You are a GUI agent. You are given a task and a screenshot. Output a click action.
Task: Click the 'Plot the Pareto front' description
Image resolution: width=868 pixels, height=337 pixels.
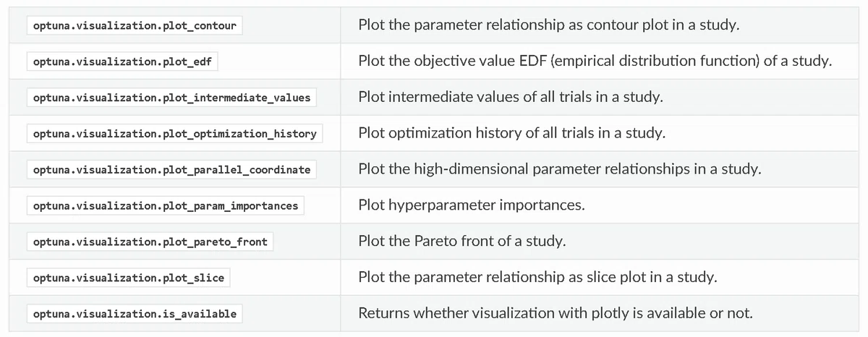point(462,242)
